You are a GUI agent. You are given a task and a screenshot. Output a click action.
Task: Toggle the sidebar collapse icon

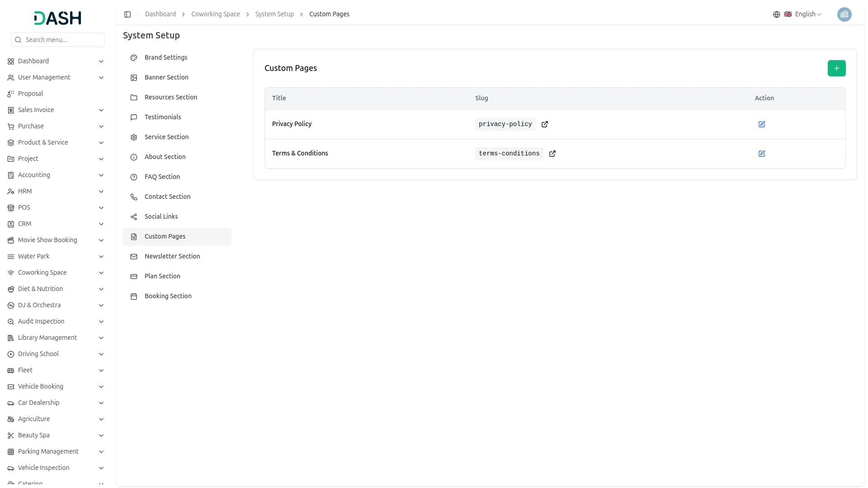coord(127,14)
